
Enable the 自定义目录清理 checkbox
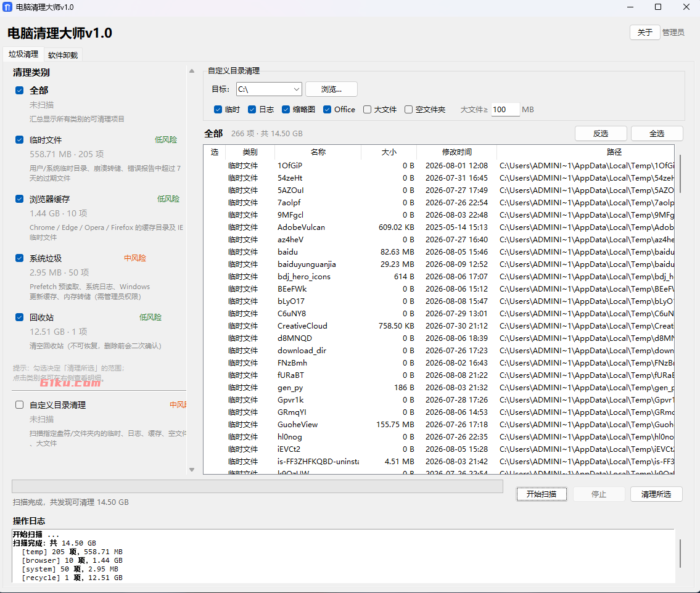click(19, 405)
